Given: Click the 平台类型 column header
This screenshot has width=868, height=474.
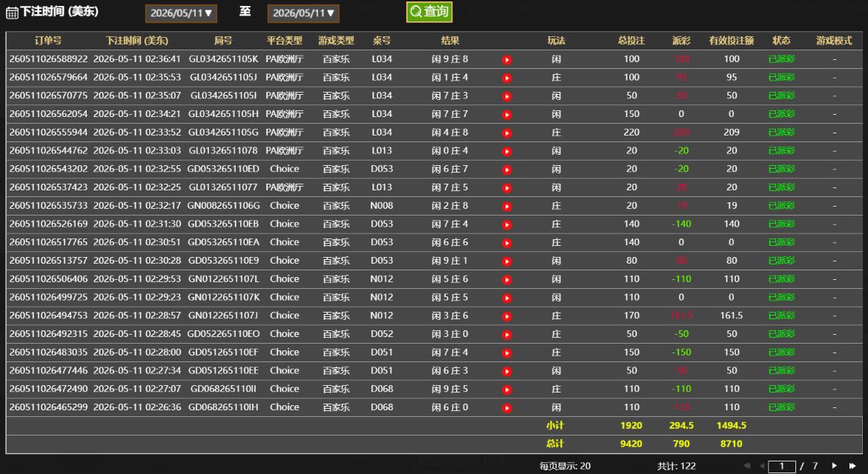Looking at the screenshot, I should point(285,41).
